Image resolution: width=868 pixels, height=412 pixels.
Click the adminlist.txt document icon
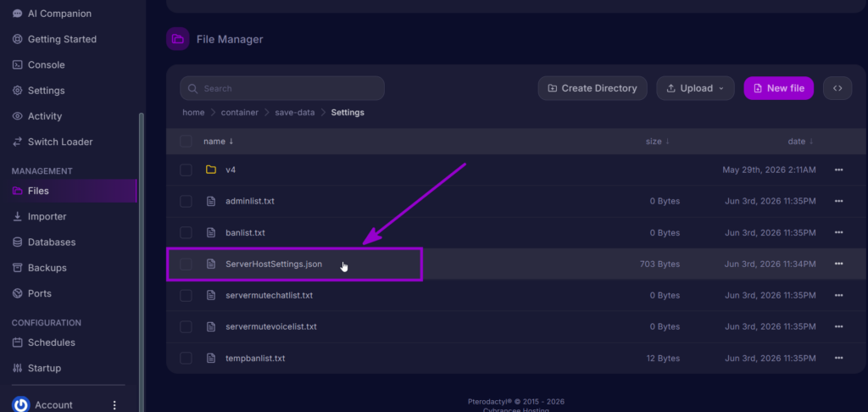click(211, 201)
